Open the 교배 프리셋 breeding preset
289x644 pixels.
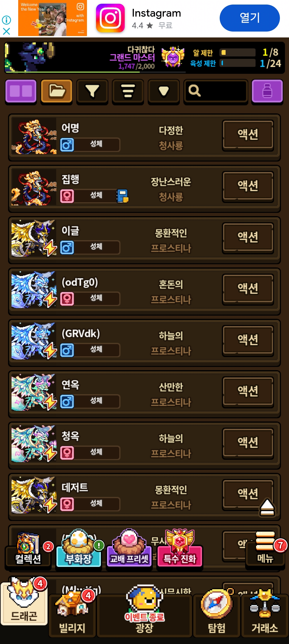coord(129,548)
